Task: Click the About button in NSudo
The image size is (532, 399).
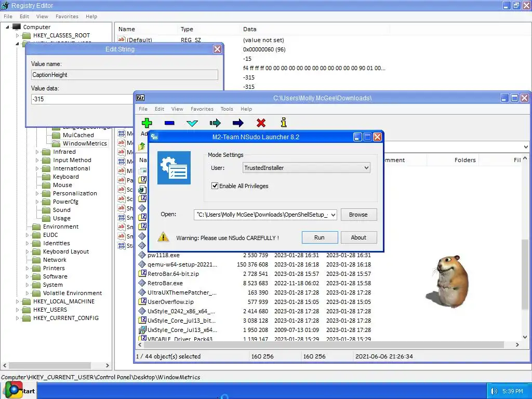Action: (x=358, y=237)
